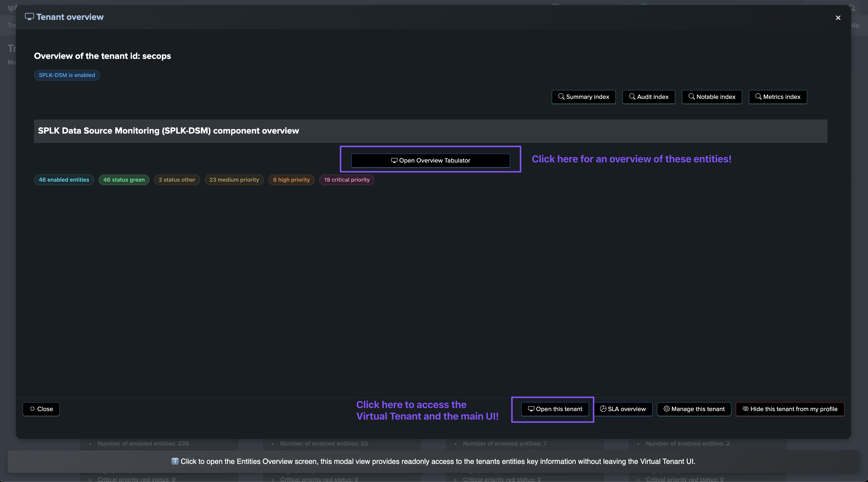Select the 46 enabled entities badge

pos(64,180)
